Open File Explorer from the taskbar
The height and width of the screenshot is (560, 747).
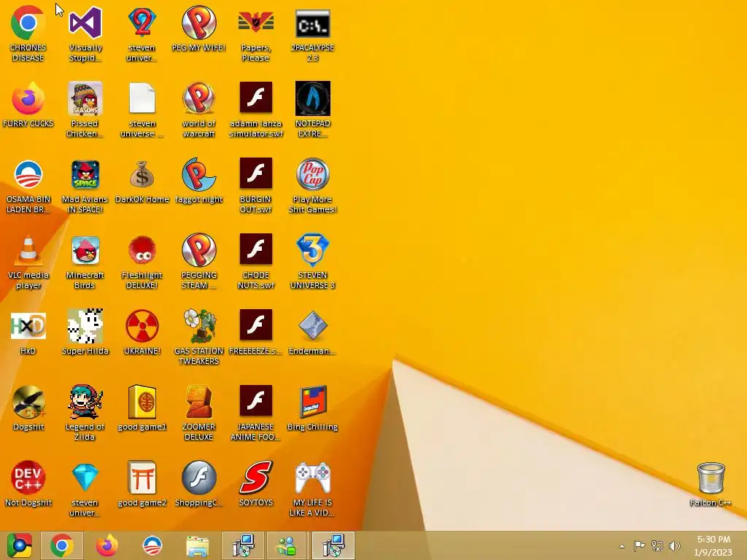pos(198,545)
